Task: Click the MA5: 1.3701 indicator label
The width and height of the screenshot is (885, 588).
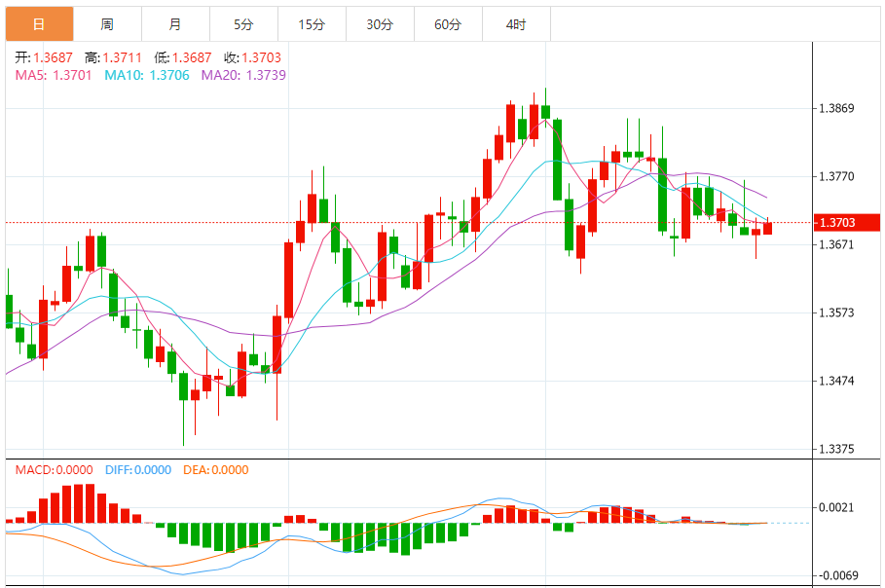Action: tap(54, 75)
